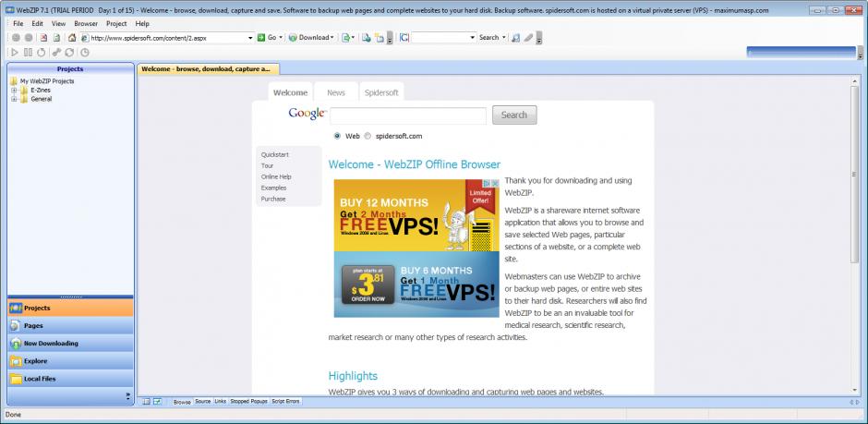Open the Projects pane in sidebar
This screenshot has height=424, width=868.
point(70,308)
